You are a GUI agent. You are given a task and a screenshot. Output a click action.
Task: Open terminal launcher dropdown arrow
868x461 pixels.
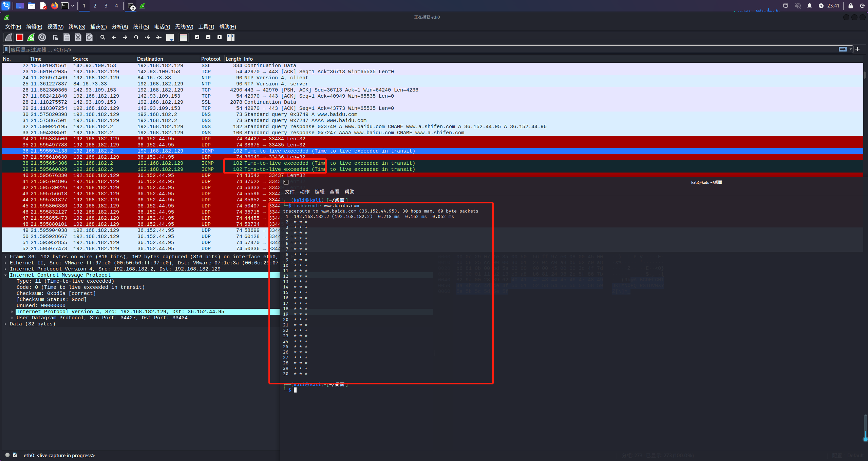point(73,6)
